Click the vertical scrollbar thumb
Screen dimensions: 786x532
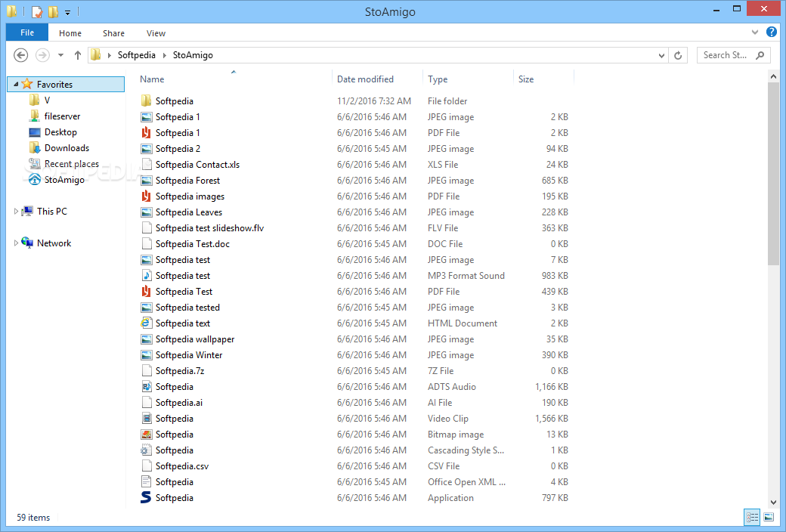(x=773, y=174)
